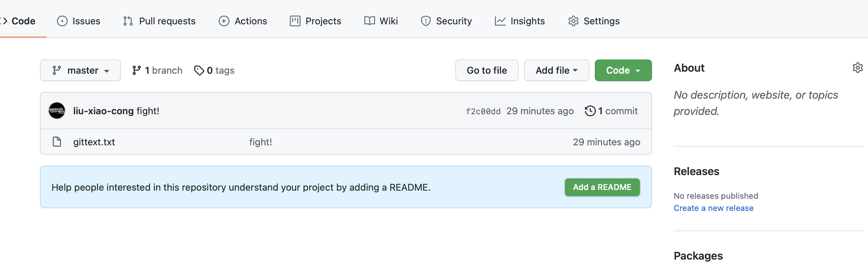Screen dimensions: 868x265
Task: Click 29 minutes ago in gittext.txt row
Action: (607, 142)
